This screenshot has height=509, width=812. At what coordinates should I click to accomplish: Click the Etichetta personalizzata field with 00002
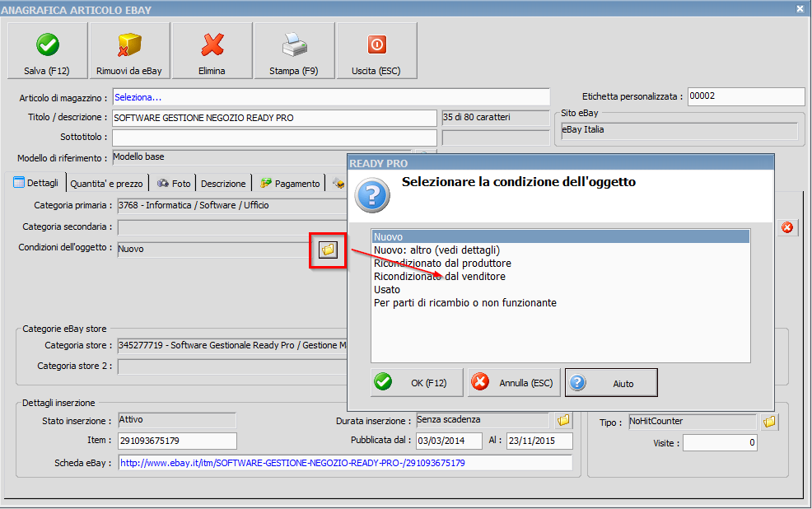coord(746,96)
